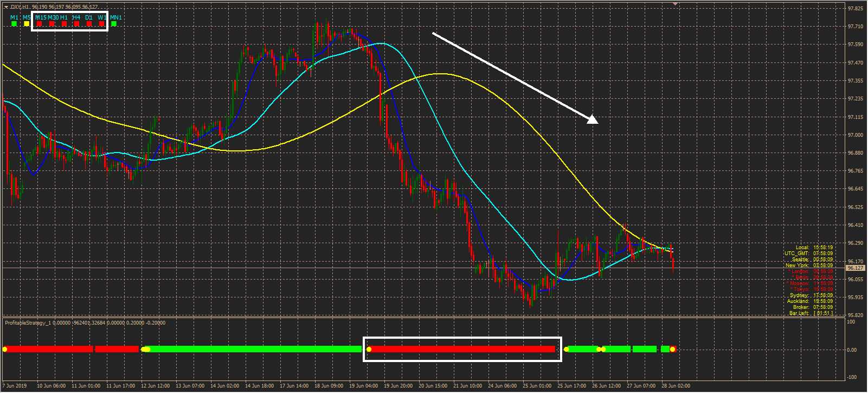Click the Local clock row 15:58:19
The height and width of the screenshot is (393, 868).
[x=814, y=247]
